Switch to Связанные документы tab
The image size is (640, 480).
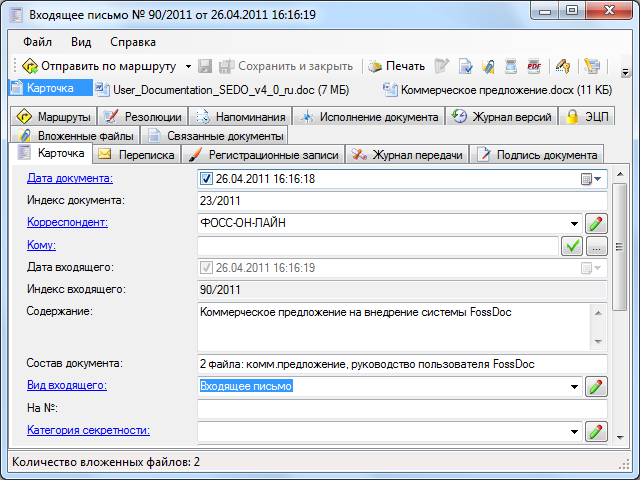click(x=215, y=136)
